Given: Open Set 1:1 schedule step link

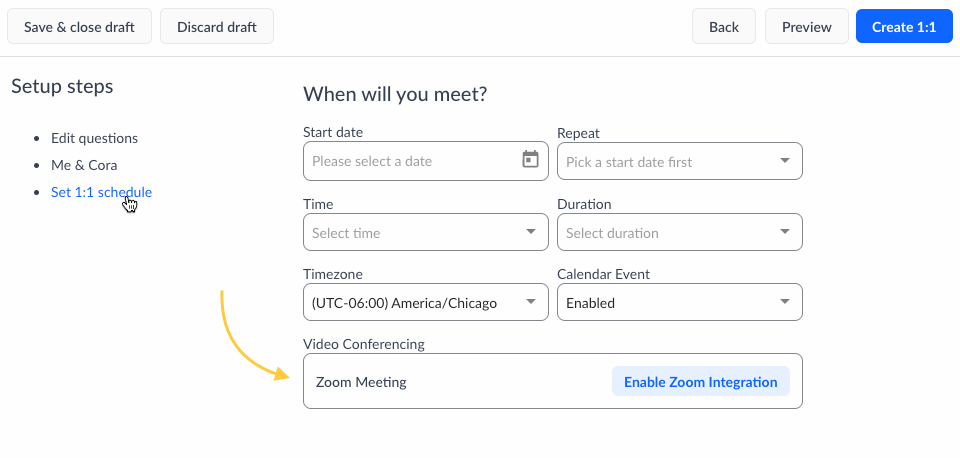Looking at the screenshot, I should click(101, 192).
